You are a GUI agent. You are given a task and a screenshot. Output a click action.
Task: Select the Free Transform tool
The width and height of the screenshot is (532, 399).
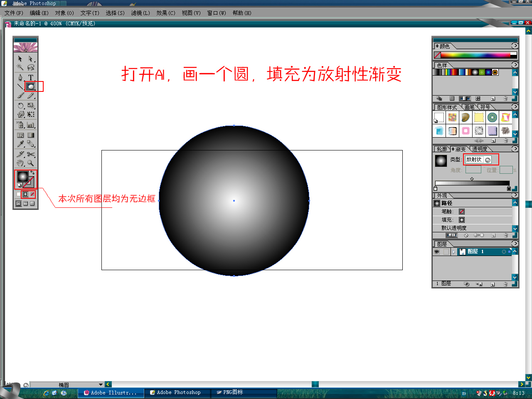(x=31, y=114)
